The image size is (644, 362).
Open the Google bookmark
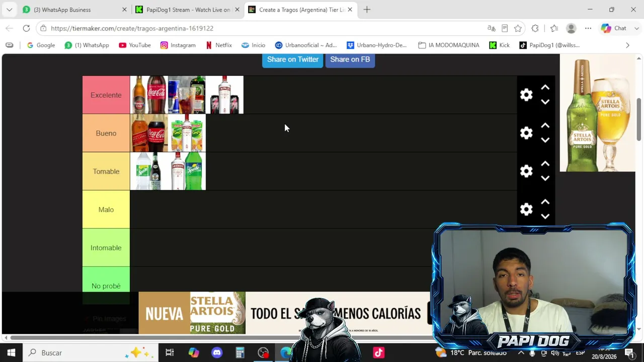click(x=41, y=45)
